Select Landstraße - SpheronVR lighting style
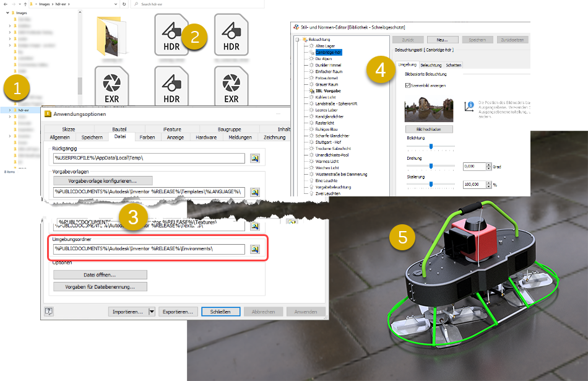The width and height of the screenshot is (588, 381). click(x=336, y=103)
